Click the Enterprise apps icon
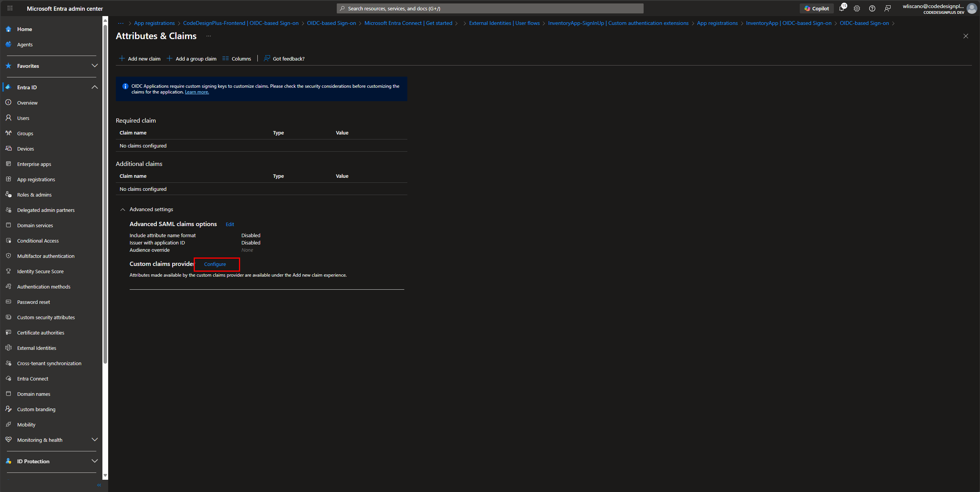The image size is (980, 492). (8, 164)
